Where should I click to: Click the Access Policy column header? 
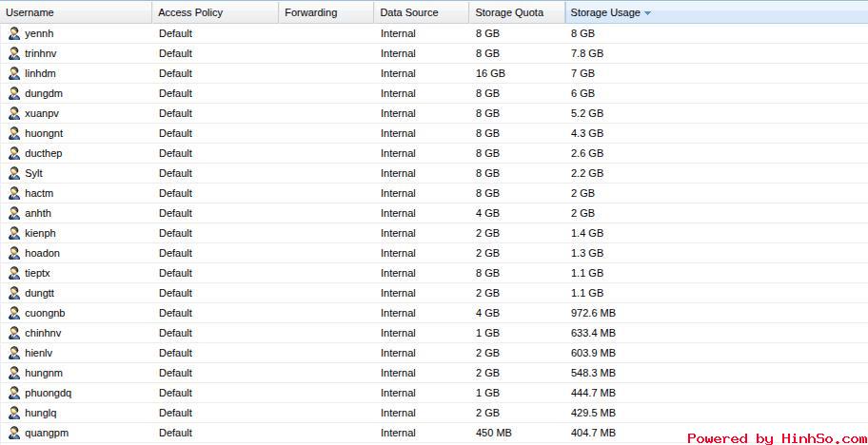coord(189,12)
